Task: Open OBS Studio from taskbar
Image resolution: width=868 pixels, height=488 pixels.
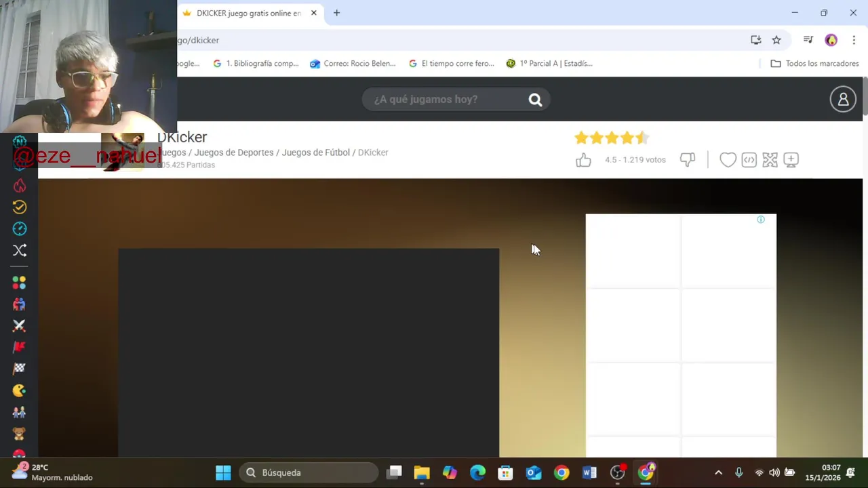Action: pyautogui.click(x=617, y=472)
